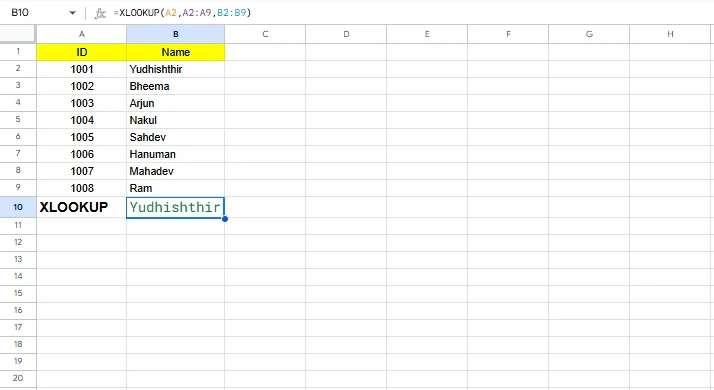Select the entire sheet with corner button
This screenshot has height=390, width=714.
coord(18,34)
